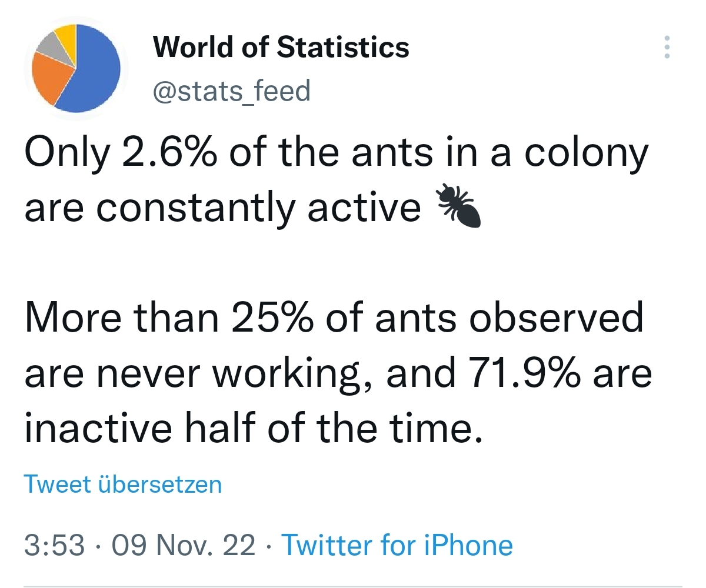This screenshot has height=588, width=706.
Task: Open the three-dot more options menu
Action: (x=667, y=47)
